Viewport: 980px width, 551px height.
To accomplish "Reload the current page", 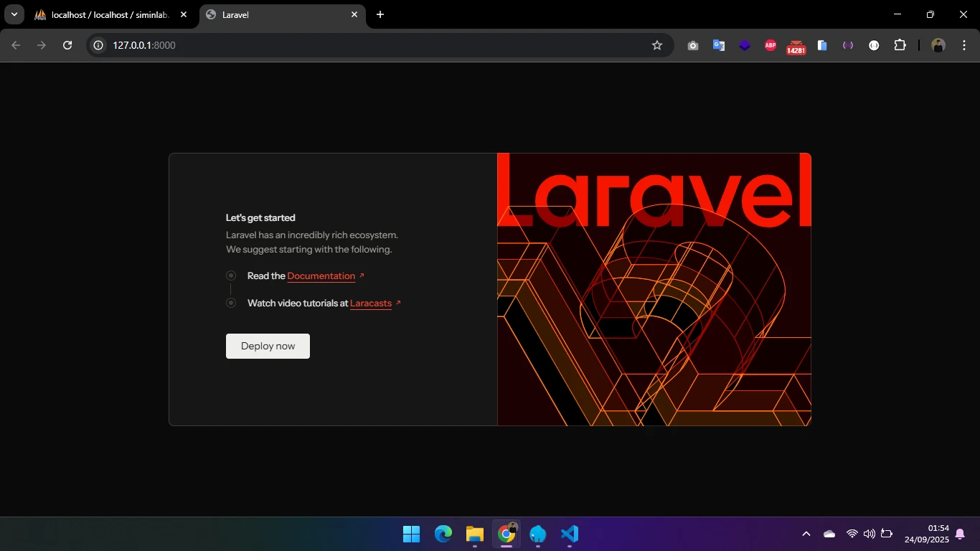I will coord(67,45).
